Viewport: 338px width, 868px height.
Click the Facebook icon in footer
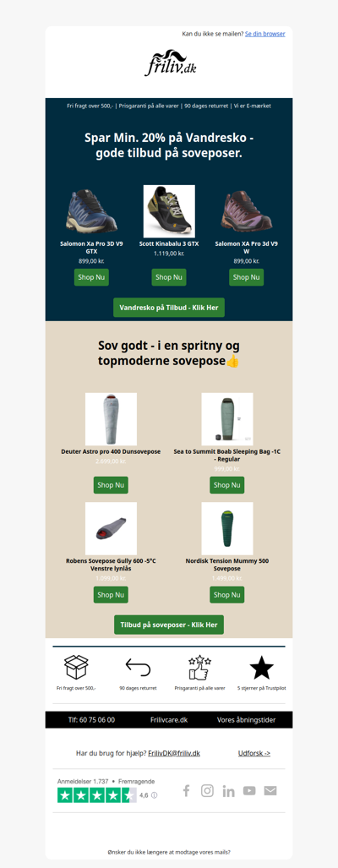[x=187, y=790]
